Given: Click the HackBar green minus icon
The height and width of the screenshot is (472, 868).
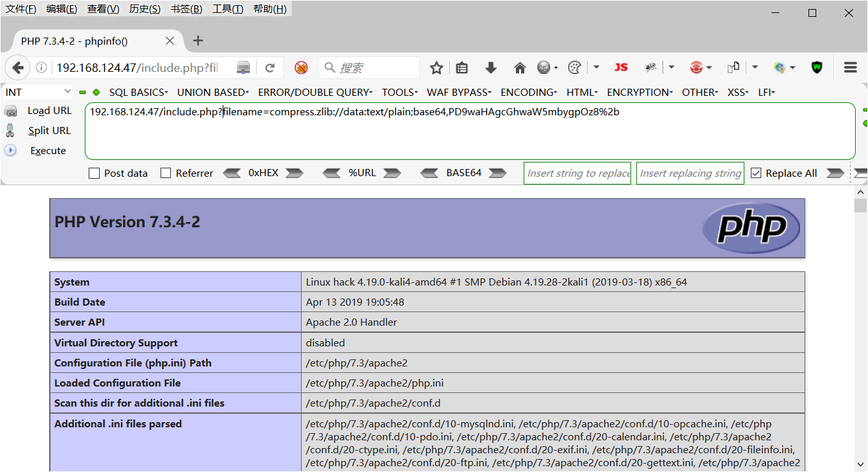Looking at the screenshot, I should click(x=83, y=93).
